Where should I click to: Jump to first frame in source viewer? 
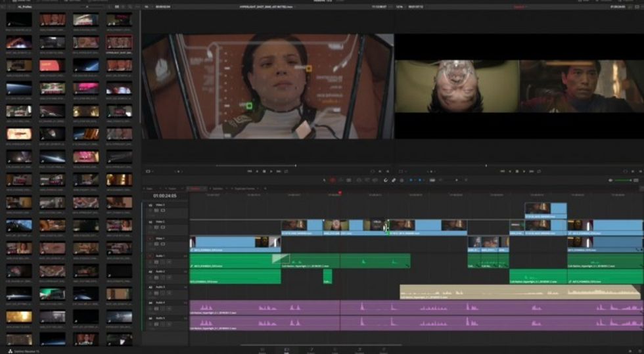click(249, 171)
